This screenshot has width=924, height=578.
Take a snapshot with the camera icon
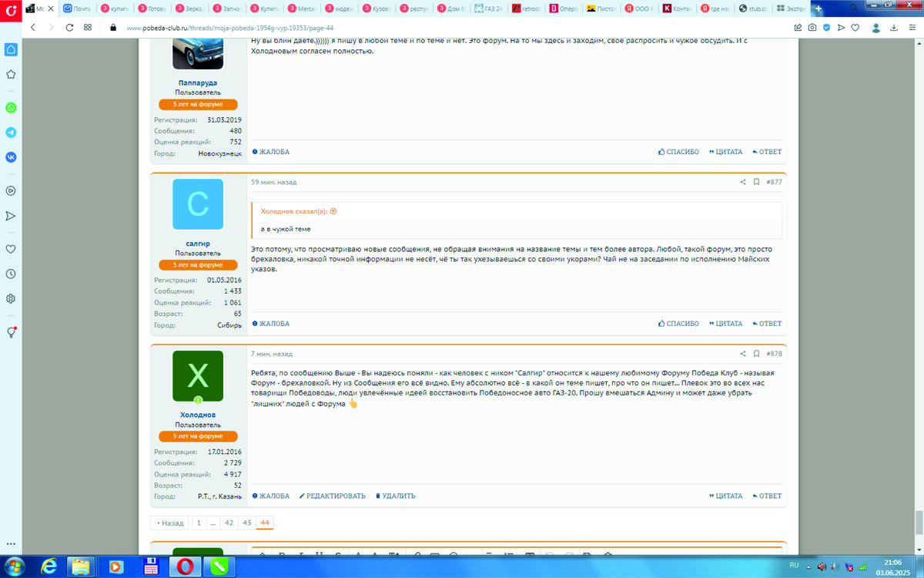(x=812, y=28)
